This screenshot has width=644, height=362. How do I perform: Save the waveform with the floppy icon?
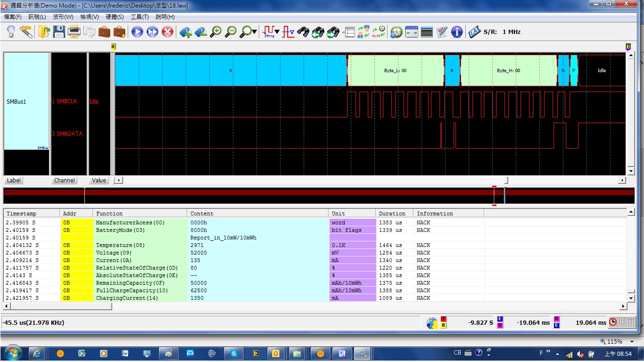59,32
